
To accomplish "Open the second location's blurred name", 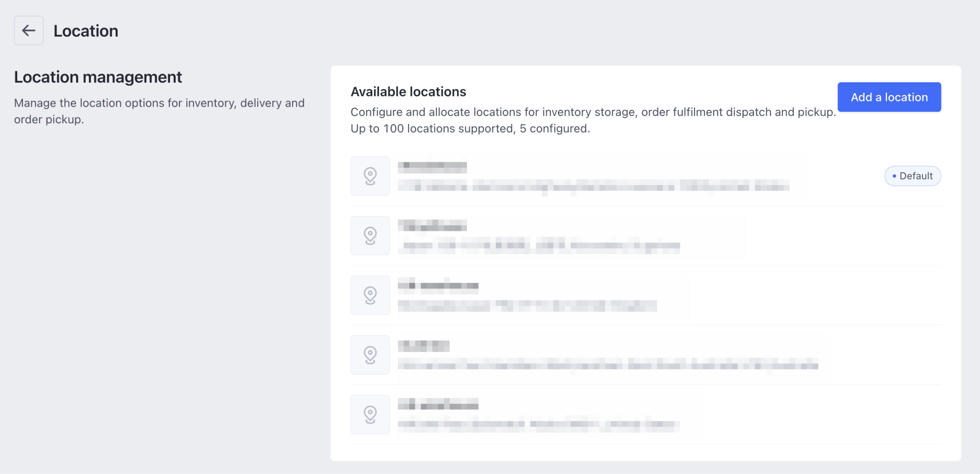I will [432, 225].
